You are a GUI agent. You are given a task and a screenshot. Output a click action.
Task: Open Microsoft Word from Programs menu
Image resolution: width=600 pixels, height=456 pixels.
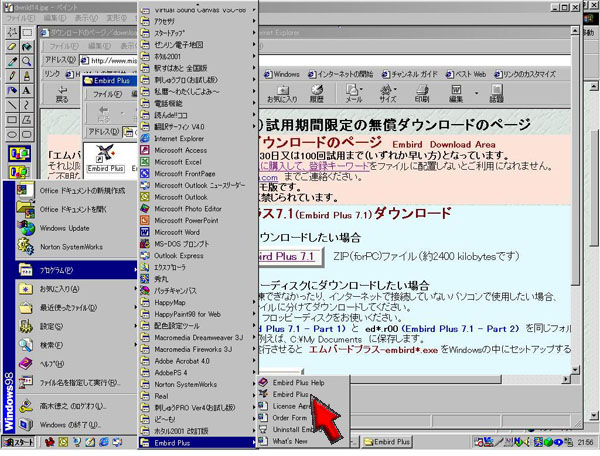click(177, 232)
